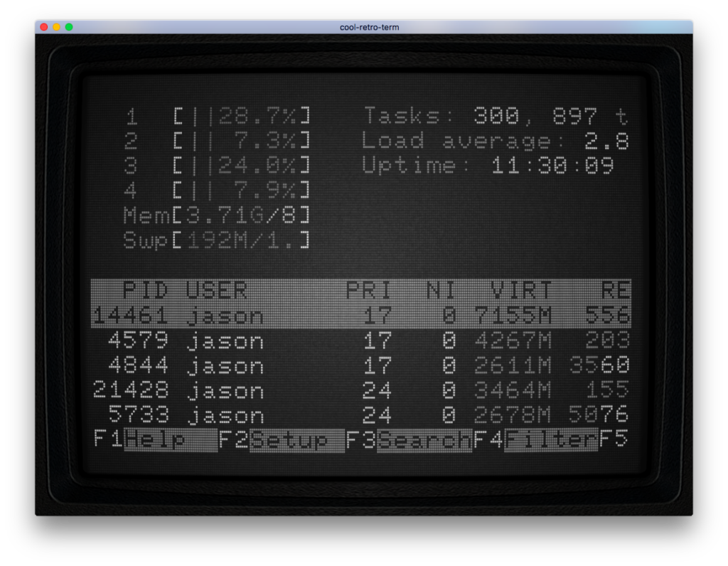Click the Tasks count text
Image resolution: width=728 pixels, height=566 pixels.
point(496,116)
